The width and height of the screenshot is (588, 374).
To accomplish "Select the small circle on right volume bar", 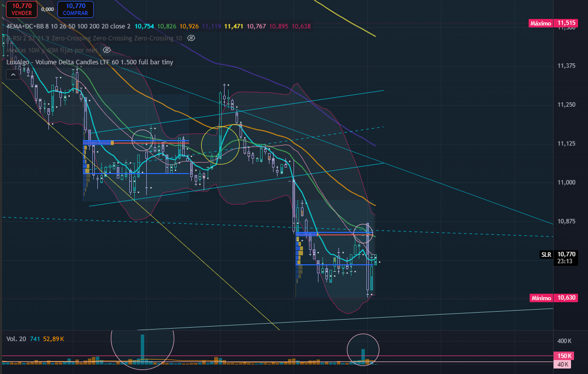I will (363, 350).
